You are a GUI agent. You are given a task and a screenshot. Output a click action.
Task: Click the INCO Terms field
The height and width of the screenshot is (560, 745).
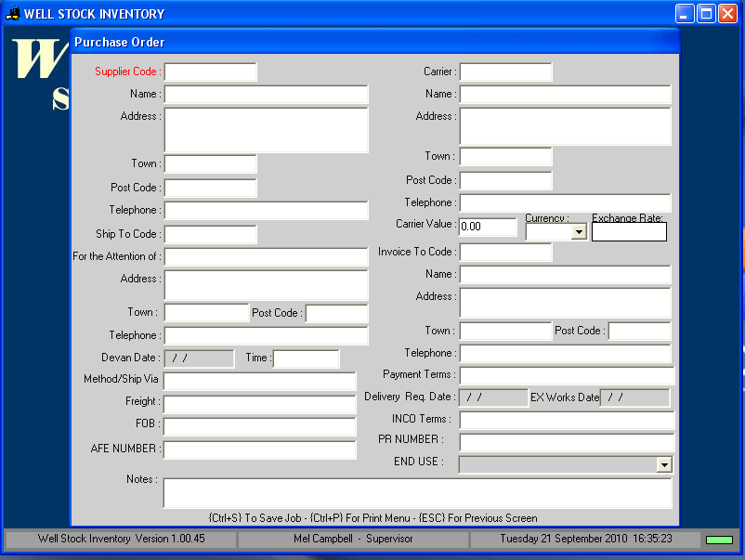point(567,421)
